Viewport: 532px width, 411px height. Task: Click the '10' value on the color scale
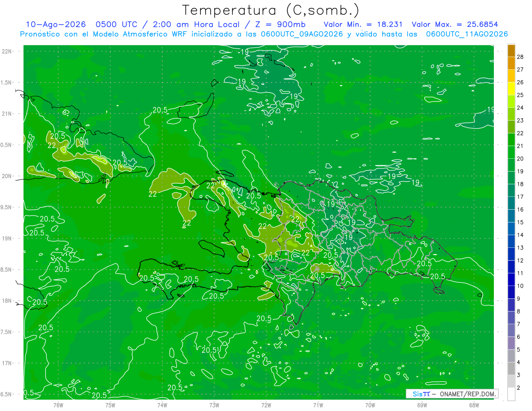(x=520, y=286)
